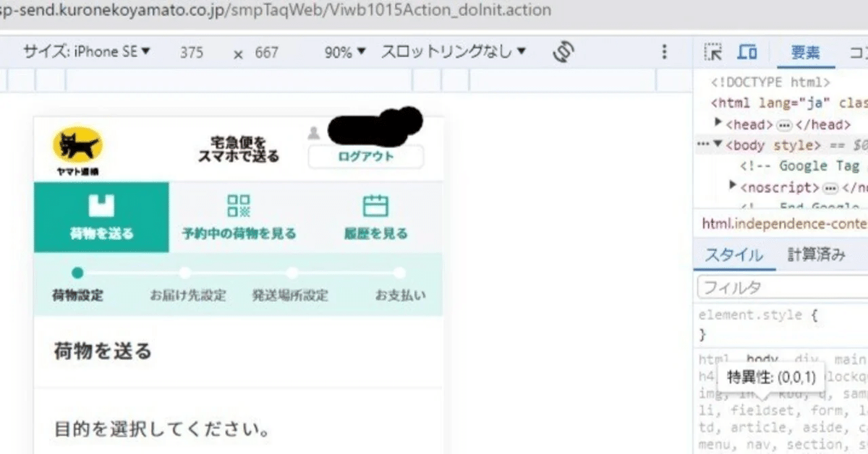This screenshot has height=454, width=868.
Task: Click the 予約中の荷物 QR code icon
Action: [x=239, y=206]
